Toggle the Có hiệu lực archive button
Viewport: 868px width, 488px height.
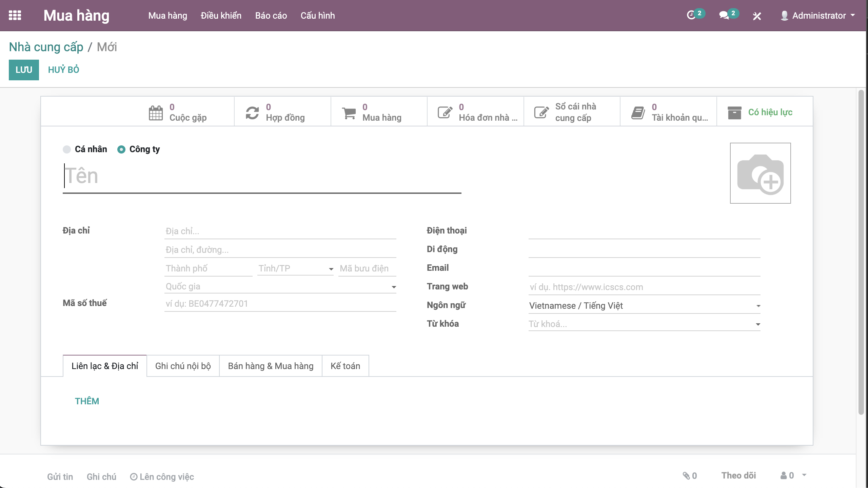[x=765, y=112]
